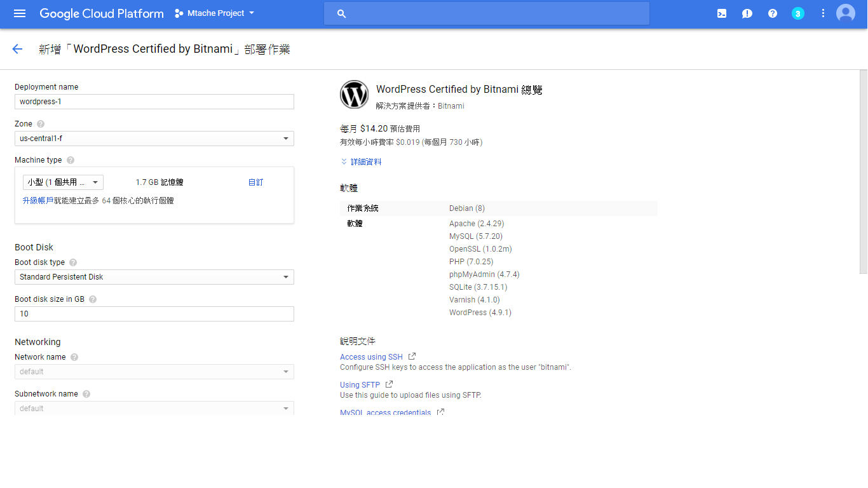This screenshot has height=488, width=868.
Task: Click the external-link icon beside Using SFTP
Action: tap(390, 384)
